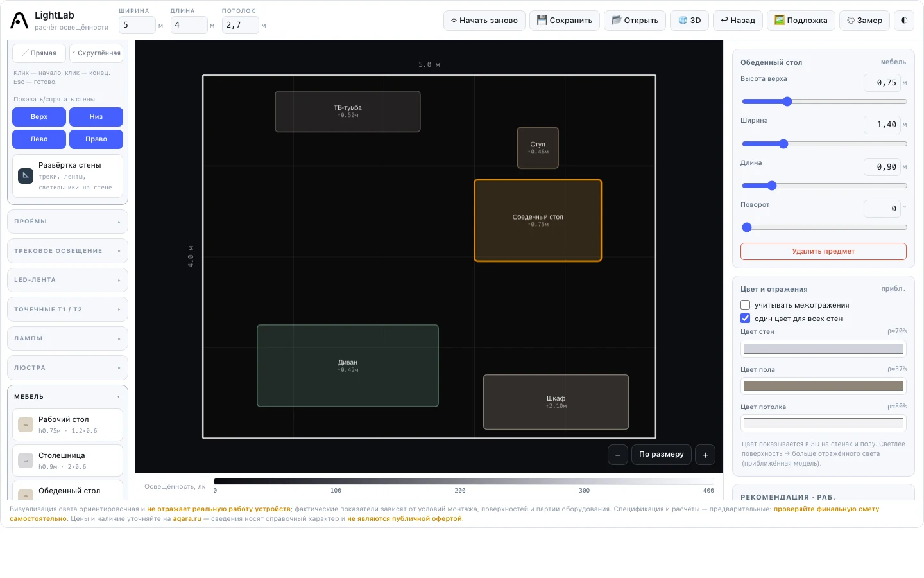Expand the Люстра section
Image resolution: width=924 pixels, height=578 pixels.
(67, 368)
